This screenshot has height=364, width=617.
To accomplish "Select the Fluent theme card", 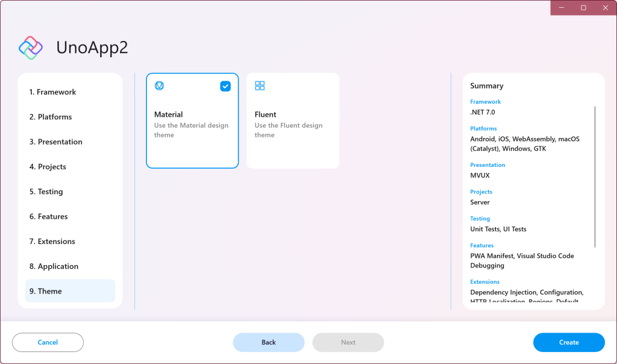I will (293, 121).
